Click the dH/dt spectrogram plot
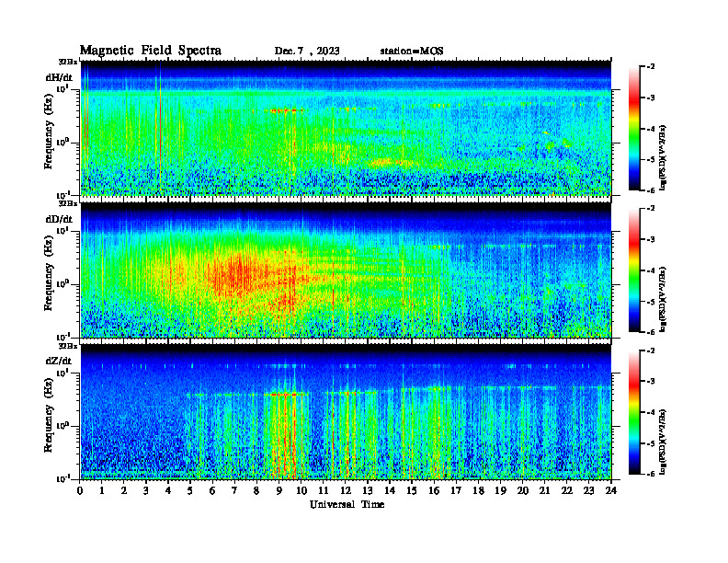 tap(346, 128)
